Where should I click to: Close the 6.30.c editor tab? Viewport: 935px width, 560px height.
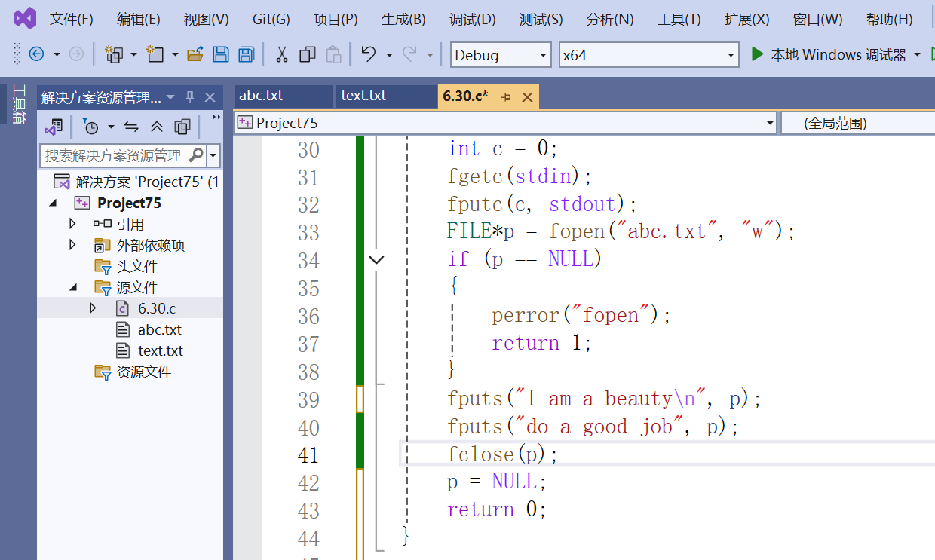(x=527, y=97)
